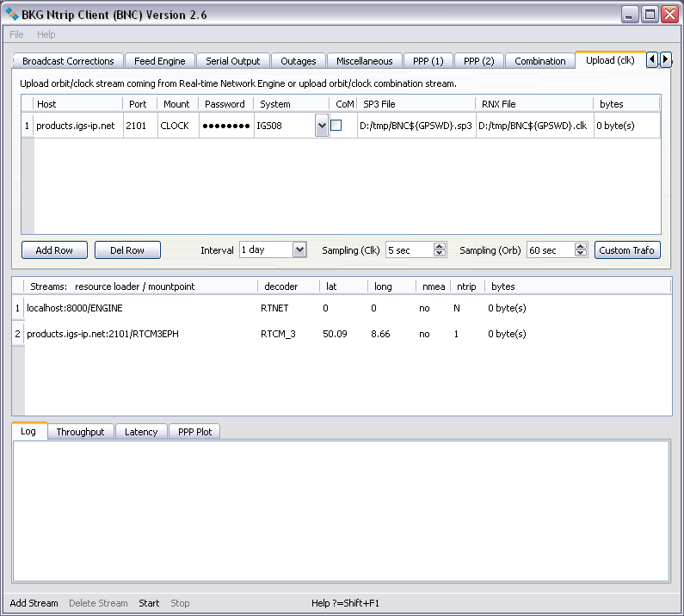Click Add Stream in bottom bar

click(34, 603)
